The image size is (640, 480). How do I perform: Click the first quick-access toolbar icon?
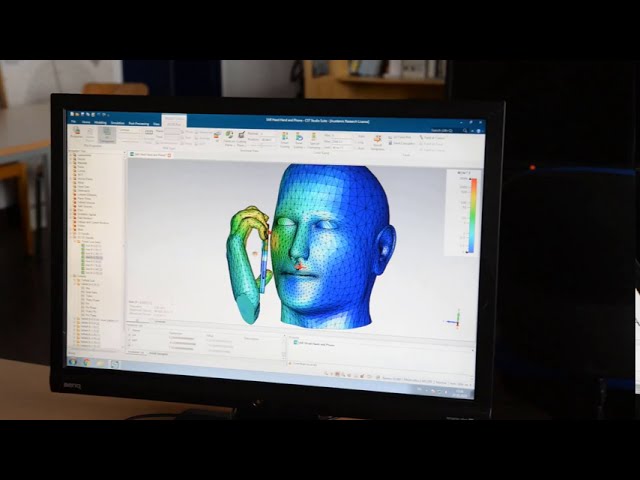pos(72,114)
